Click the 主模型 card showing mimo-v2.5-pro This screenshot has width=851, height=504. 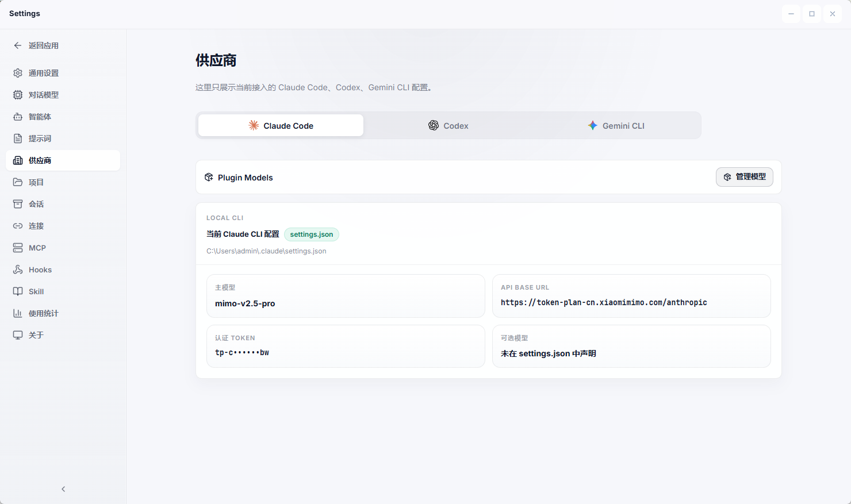pyautogui.click(x=346, y=296)
